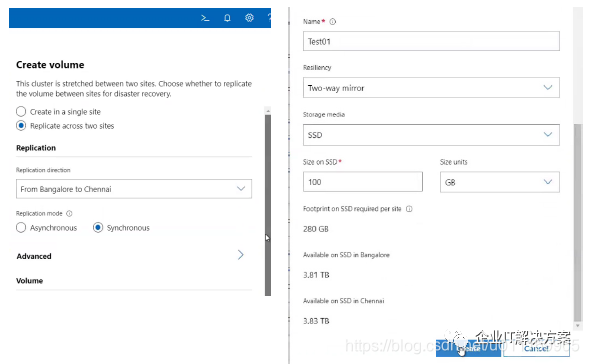Click 'Available on SSD in Chennai' label
The height and width of the screenshot is (364, 589).
pos(344,301)
